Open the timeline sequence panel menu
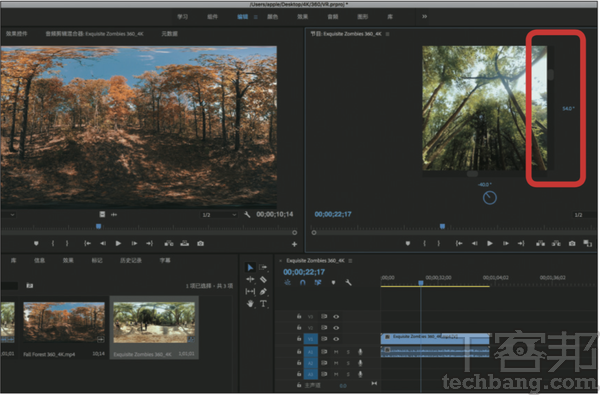Viewport: 600px width, 395px height. pyautogui.click(x=350, y=261)
